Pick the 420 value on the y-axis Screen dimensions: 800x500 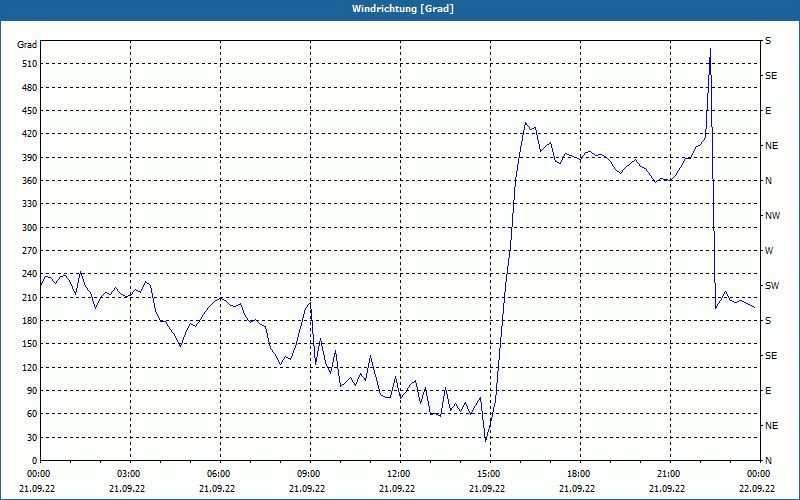tap(29, 134)
